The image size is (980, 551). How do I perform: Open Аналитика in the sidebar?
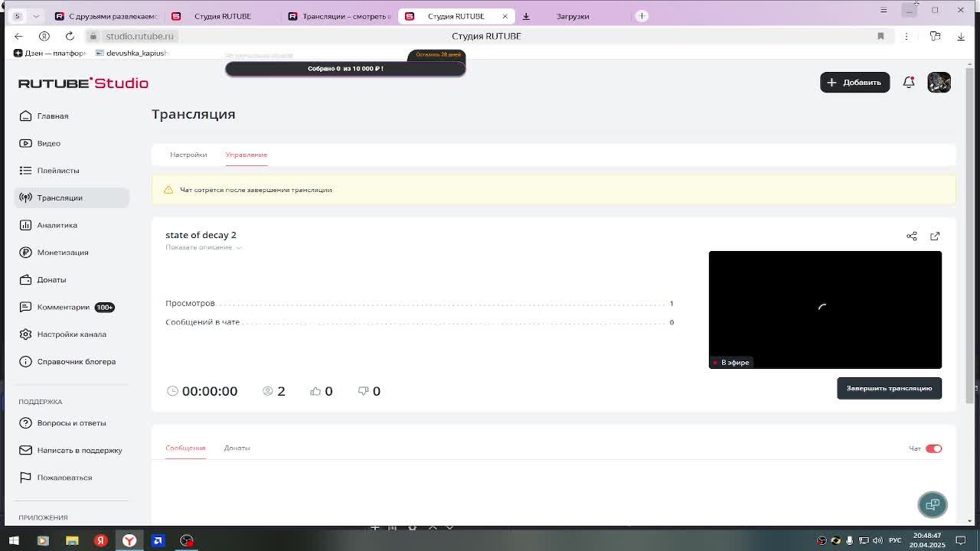(57, 225)
